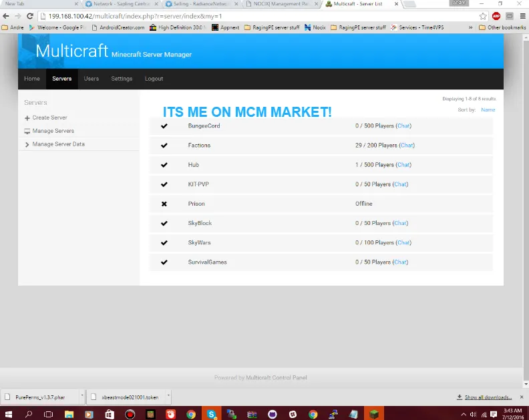Click the Hub online checkmark icon
This screenshot has height=420, width=529.
(164, 165)
